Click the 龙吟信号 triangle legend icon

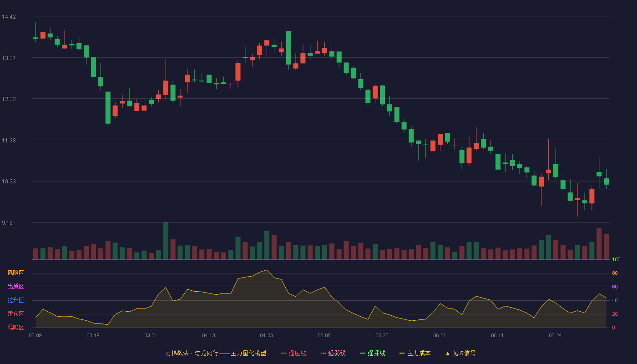pos(448,353)
